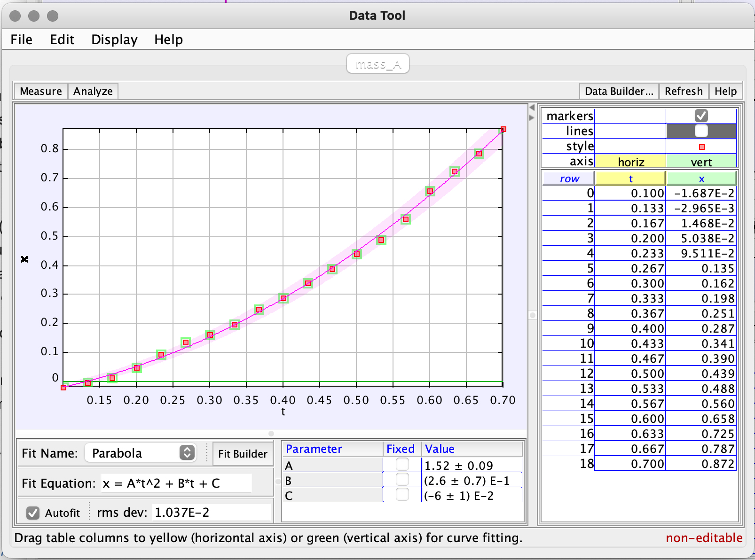Viewport: 755px width, 560px height.
Task: Open the File menu
Action: pyautogui.click(x=22, y=39)
